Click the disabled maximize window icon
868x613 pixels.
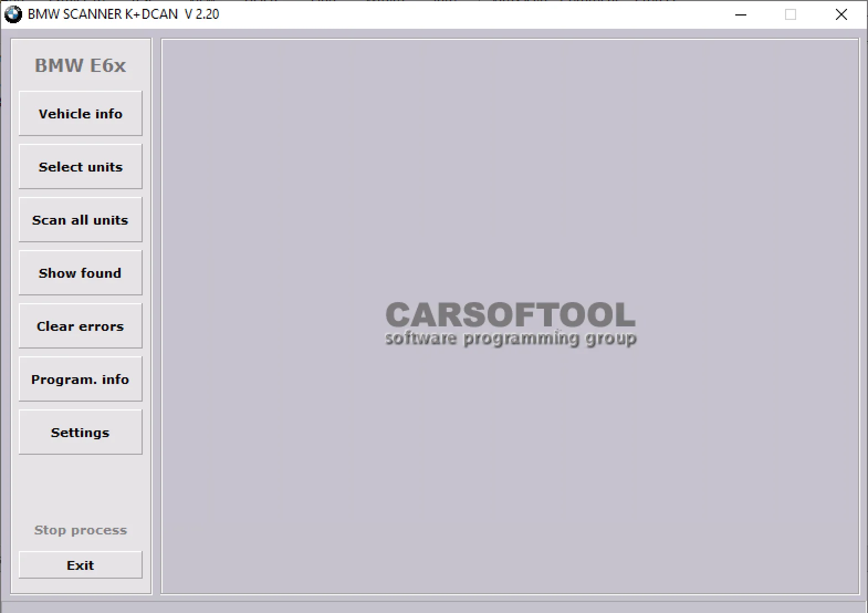(791, 14)
